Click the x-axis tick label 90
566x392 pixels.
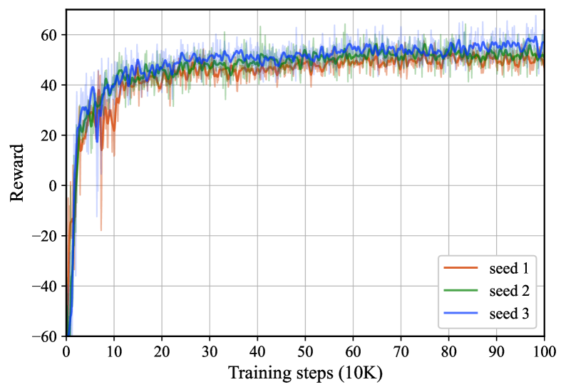tap(497, 351)
